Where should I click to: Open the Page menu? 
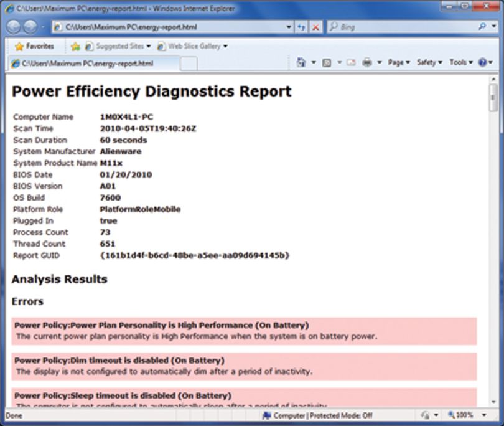(x=399, y=62)
